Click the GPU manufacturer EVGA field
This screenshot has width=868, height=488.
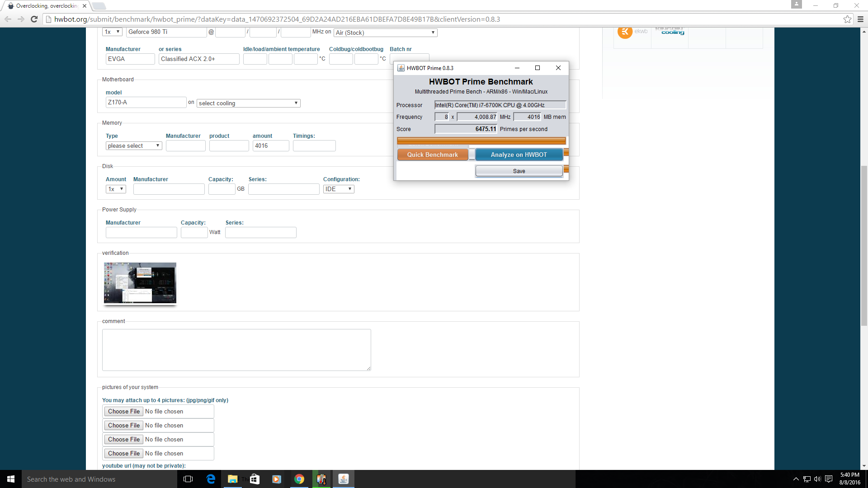coord(130,59)
